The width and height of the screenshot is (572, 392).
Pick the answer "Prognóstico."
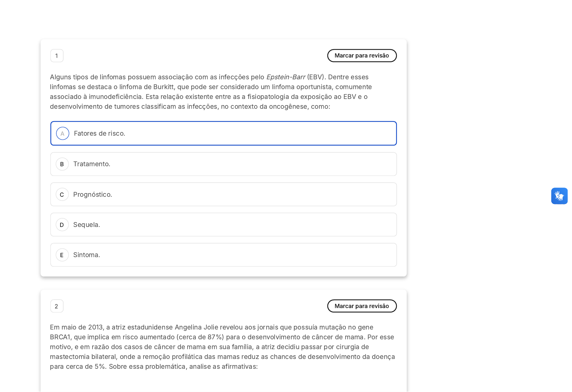pyautogui.click(x=92, y=195)
